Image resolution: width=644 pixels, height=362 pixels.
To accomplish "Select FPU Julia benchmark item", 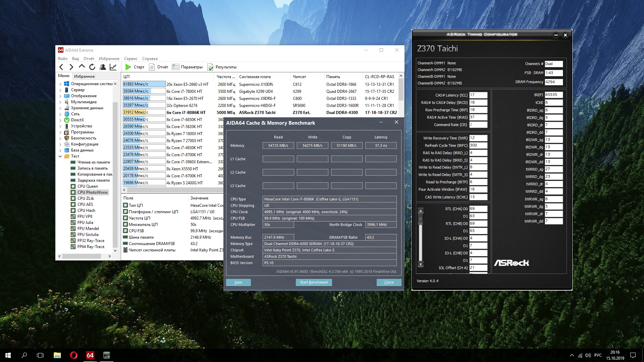I will click(x=85, y=223).
